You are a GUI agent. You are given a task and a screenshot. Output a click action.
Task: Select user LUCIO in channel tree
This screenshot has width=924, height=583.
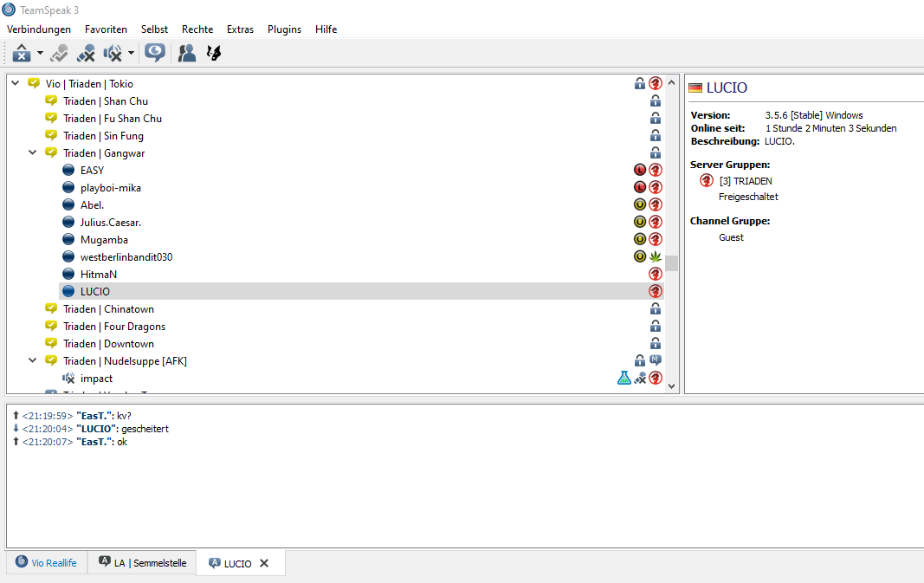pyautogui.click(x=95, y=292)
